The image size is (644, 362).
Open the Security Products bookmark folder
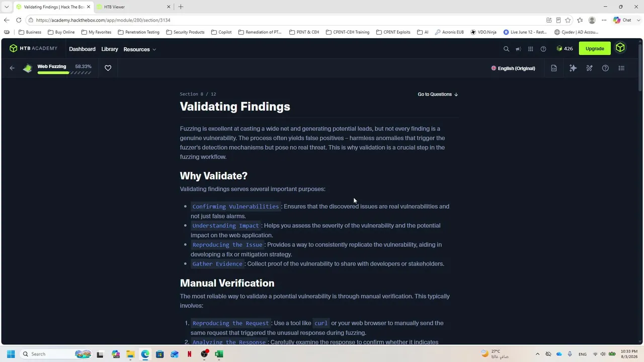pos(185,32)
